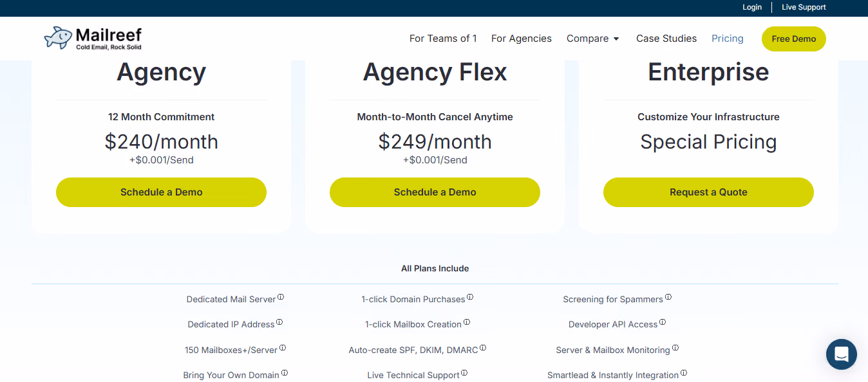Viewport: 868px width, 382px height.
Task: Click info icon beside Auto-create SPF, DKIM, DMARC
Action: [483, 348]
